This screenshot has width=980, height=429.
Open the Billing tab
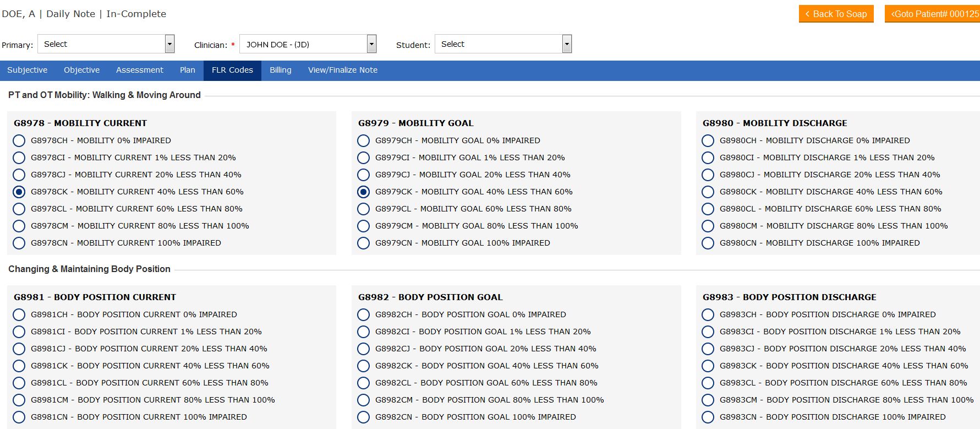(x=280, y=70)
